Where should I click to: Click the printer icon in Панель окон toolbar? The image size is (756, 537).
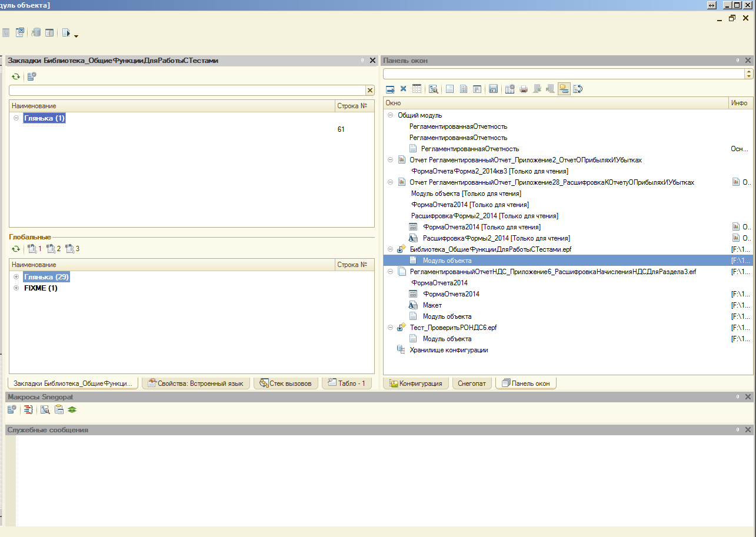tap(524, 89)
